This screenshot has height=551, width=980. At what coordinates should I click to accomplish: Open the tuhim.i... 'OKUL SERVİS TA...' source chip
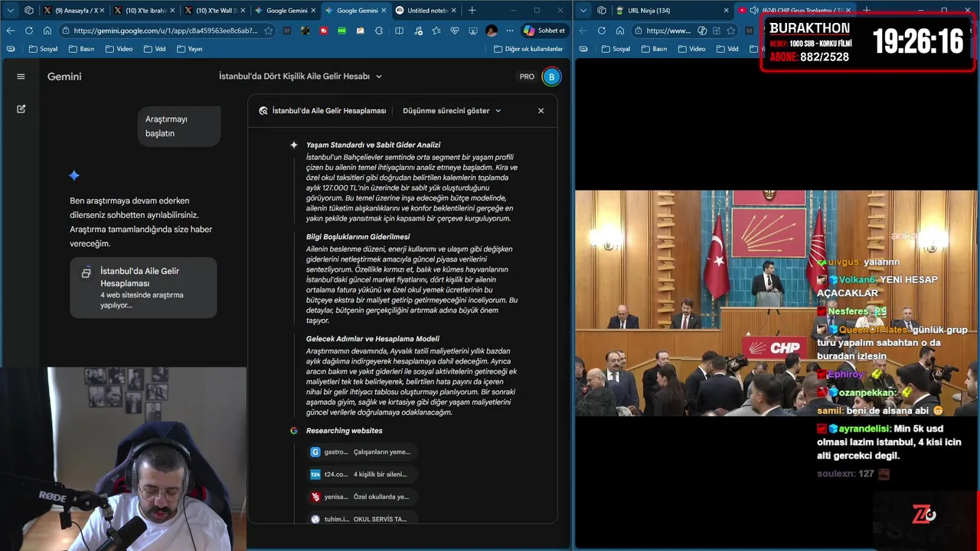pyautogui.click(x=361, y=518)
